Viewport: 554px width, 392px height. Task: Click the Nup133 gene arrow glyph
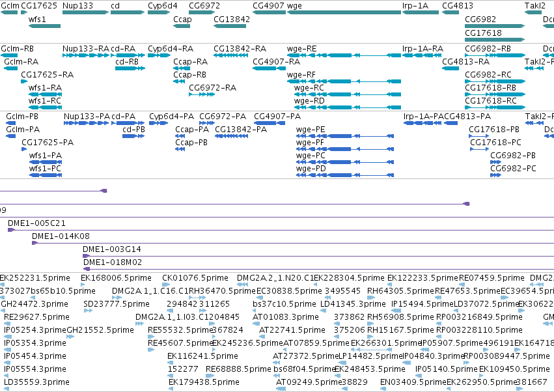85,12
